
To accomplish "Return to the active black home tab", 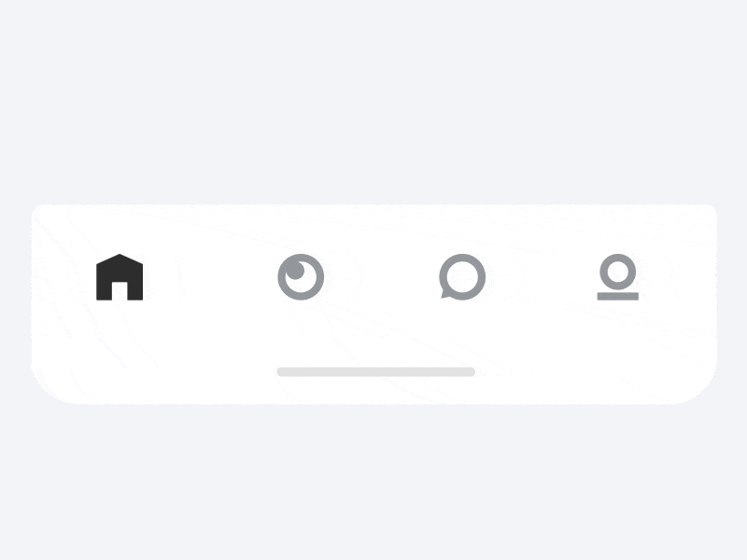I will click(x=120, y=277).
